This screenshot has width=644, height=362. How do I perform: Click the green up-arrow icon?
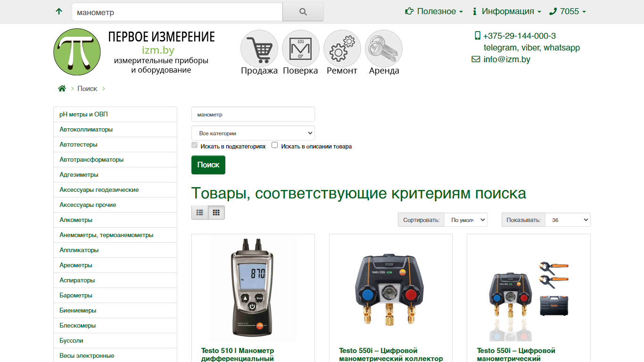59,11
